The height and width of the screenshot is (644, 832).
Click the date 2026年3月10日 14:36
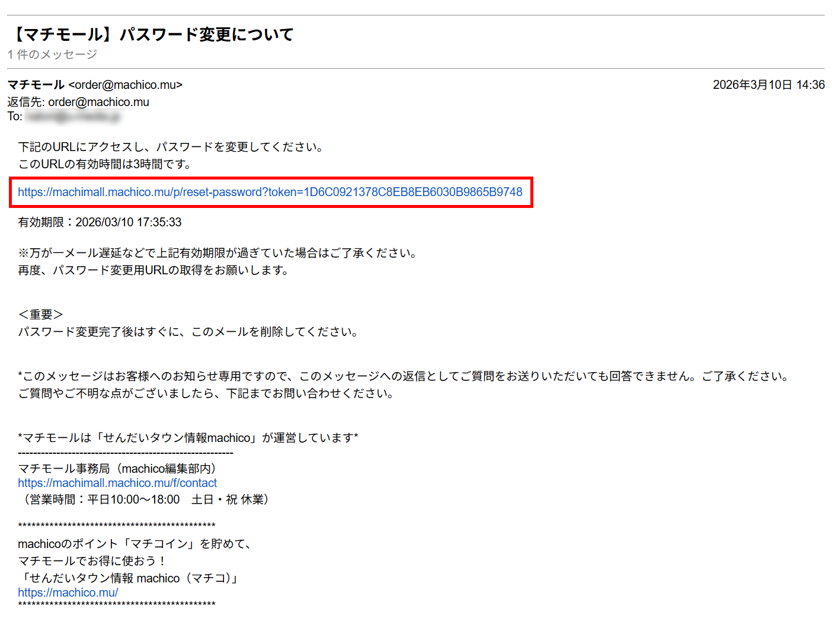(767, 85)
